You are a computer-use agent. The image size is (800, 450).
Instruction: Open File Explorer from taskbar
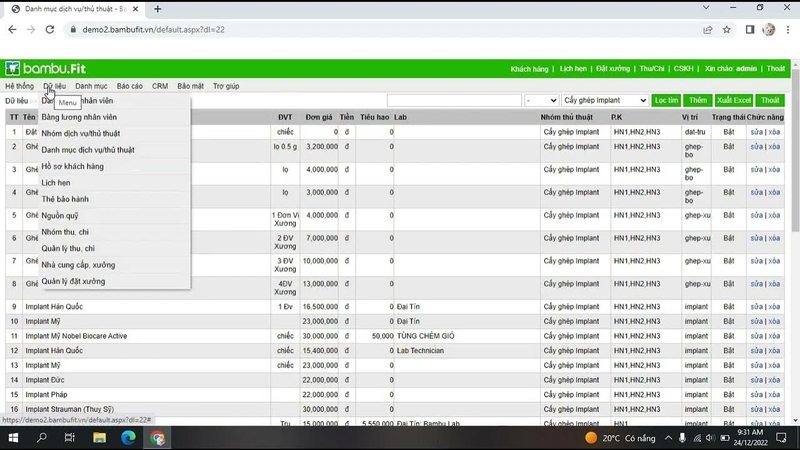99,438
